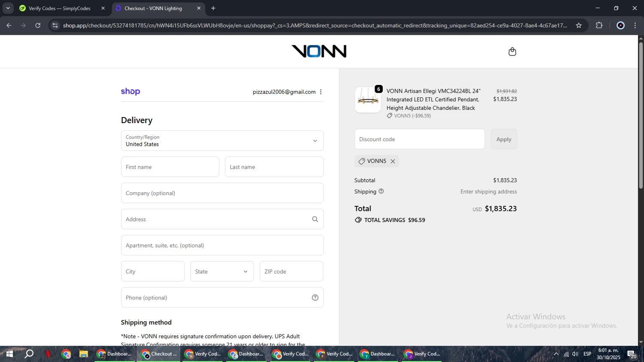Viewport: 644px width, 362px height.
Task: Open the Chrome profile icon
Action: [x=620, y=25]
